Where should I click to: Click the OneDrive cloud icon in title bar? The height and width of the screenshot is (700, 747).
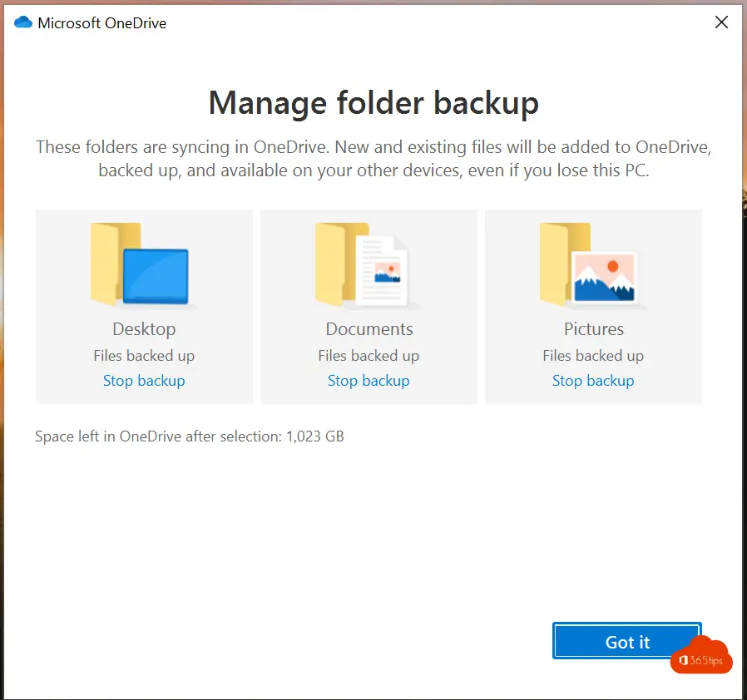[x=22, y=22]
